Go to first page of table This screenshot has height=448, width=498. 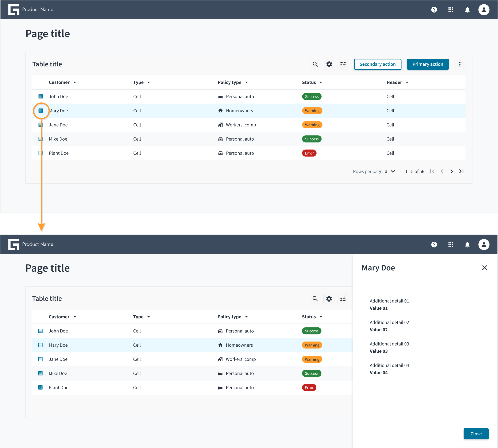[432, 171]
